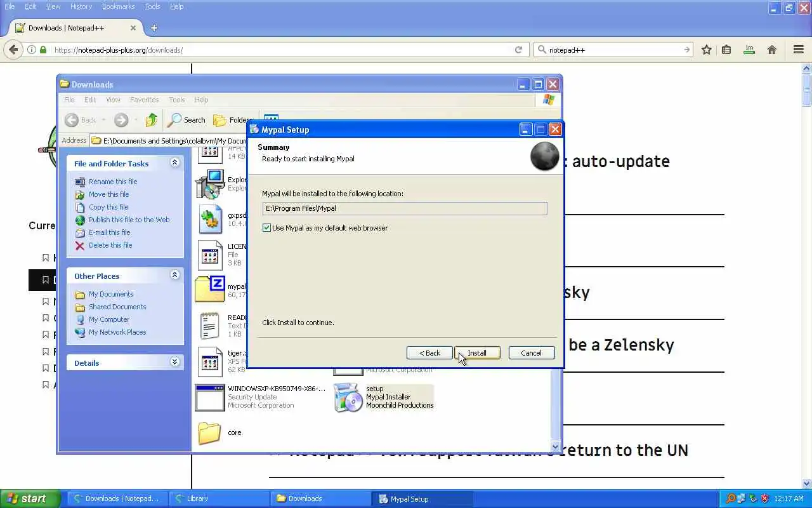
Task: Click Rename this file link
Action: (113, 182)
